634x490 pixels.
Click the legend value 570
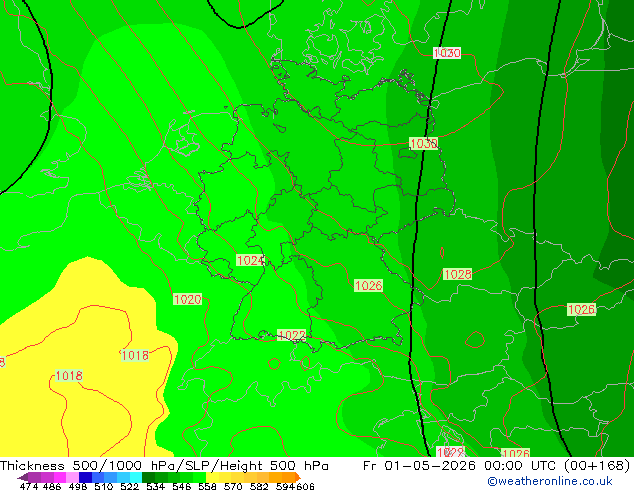pos(233,486)
